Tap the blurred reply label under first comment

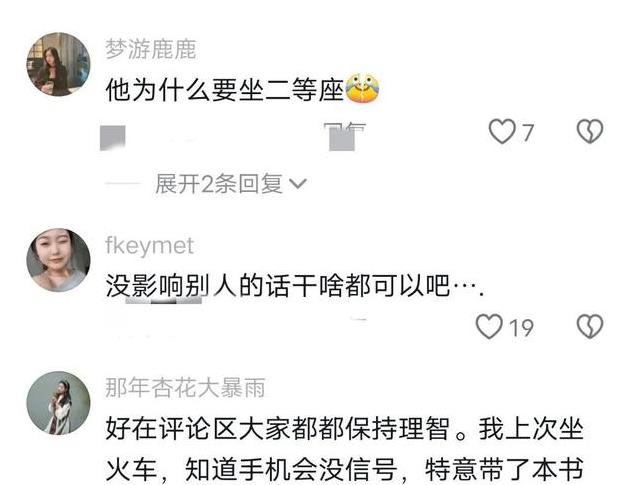pyautogui.click(x=344, y=136)
